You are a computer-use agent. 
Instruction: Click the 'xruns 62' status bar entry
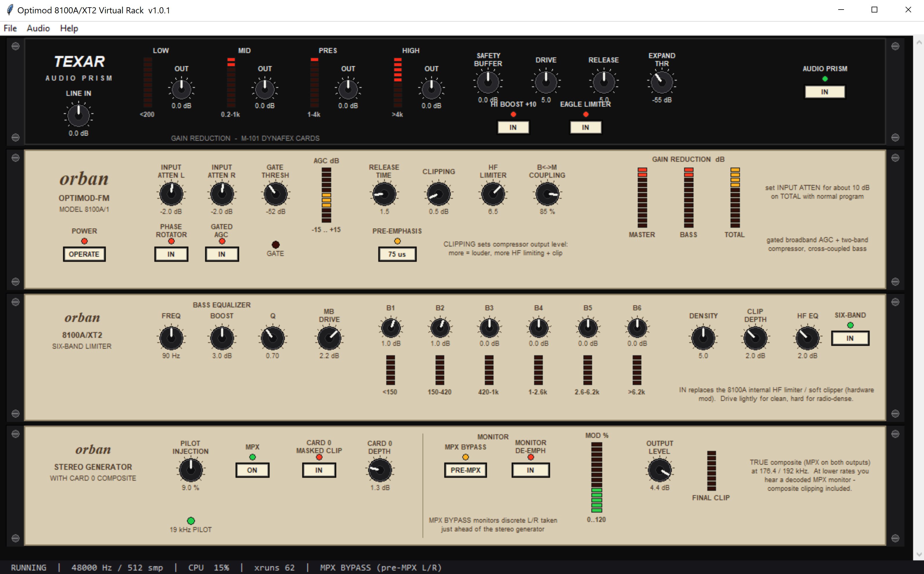pos(274,568)
